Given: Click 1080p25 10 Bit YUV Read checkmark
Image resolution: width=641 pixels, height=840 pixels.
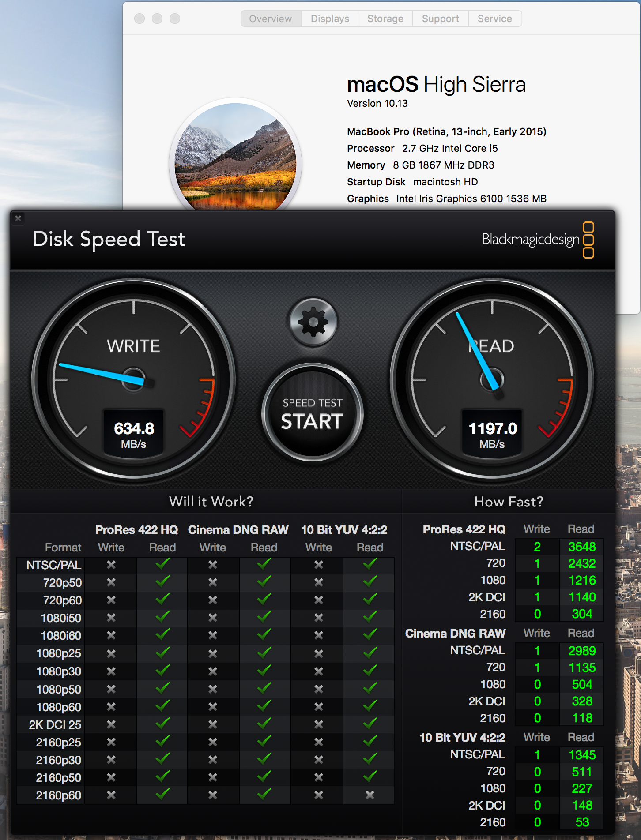Looking at the screenshot, I should tap(370, 652).
